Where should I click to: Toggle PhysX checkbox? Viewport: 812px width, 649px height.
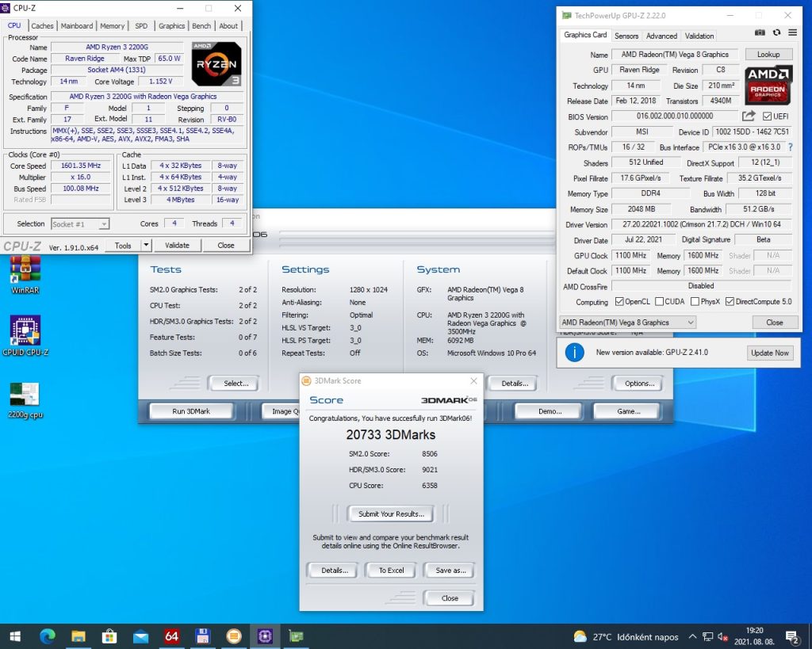click(695, 301)
